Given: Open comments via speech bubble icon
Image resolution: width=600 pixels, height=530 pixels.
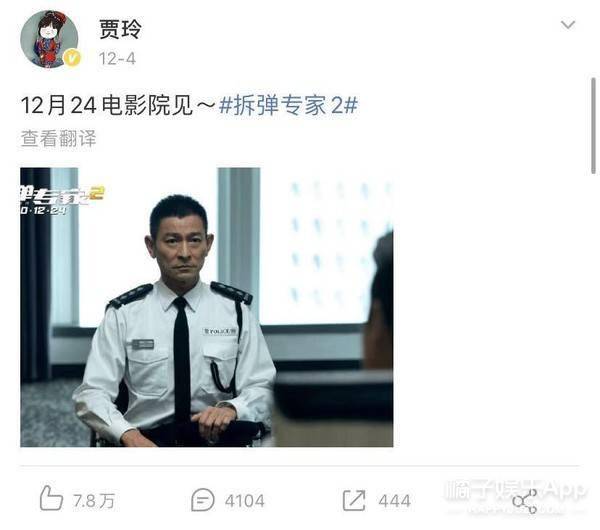Looking at the screenshot, I should click(x=202, y=499).
